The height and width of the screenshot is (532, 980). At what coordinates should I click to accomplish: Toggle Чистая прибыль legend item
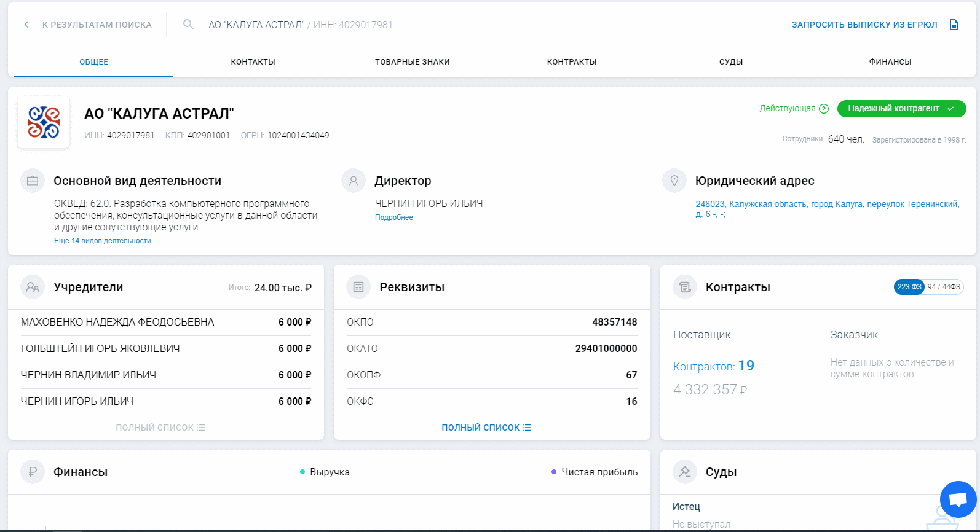595,472
